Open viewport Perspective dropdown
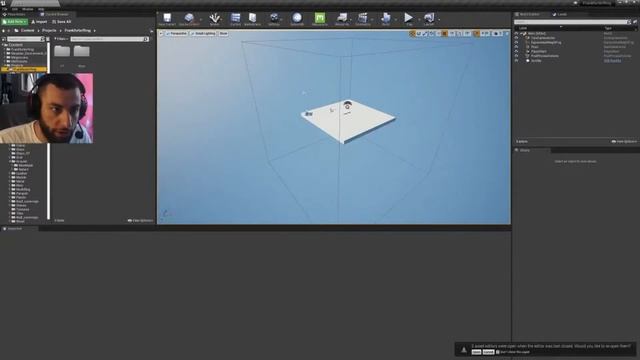This screenshot has width=640, height=360. point(177,33)
